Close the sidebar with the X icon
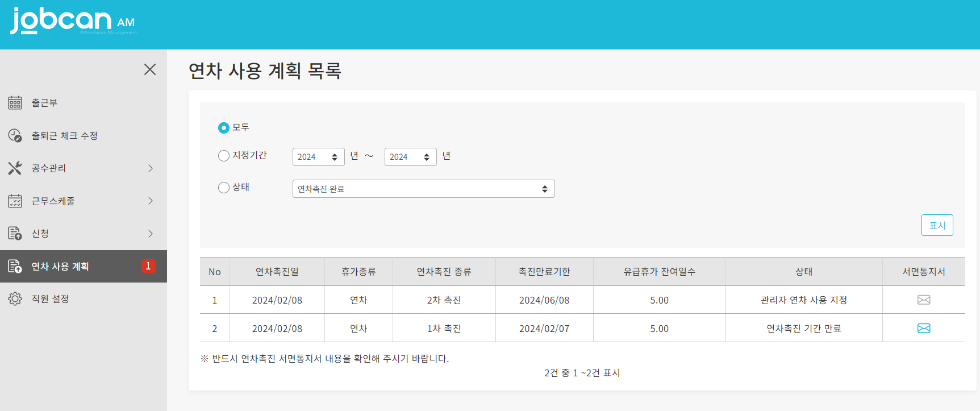 pyautogui.click(x=150, y=69)
